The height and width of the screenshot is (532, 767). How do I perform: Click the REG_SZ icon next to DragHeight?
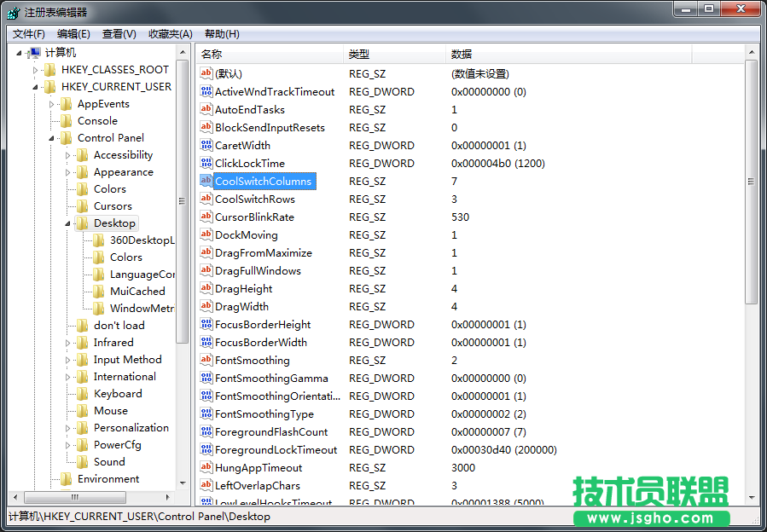pyautogui.click(x=205, y=288)
